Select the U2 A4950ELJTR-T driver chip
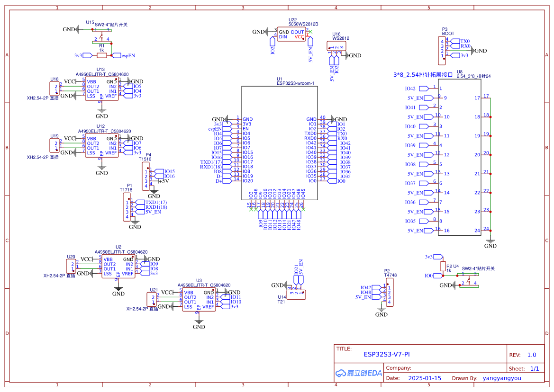Image resolution: width=554 pixels, height=392 pixels. 118,267
